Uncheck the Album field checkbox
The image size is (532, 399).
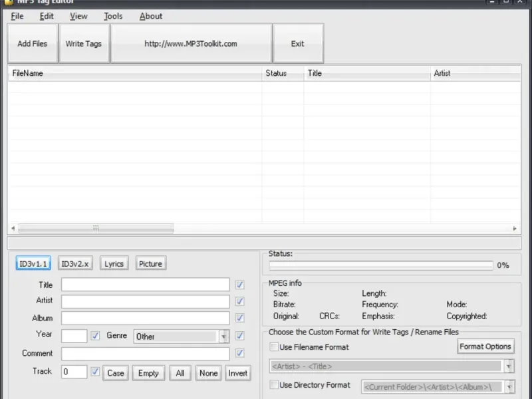(x=239, y=318)
